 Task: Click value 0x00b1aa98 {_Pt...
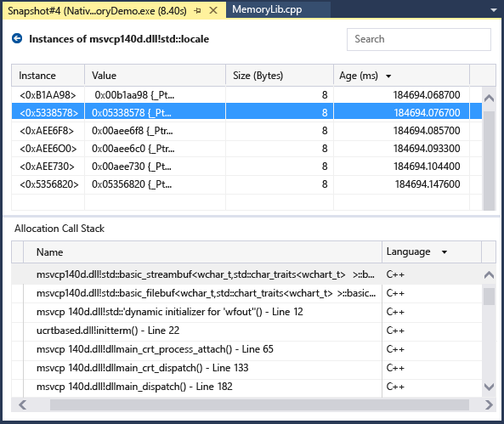coord(134,95)
